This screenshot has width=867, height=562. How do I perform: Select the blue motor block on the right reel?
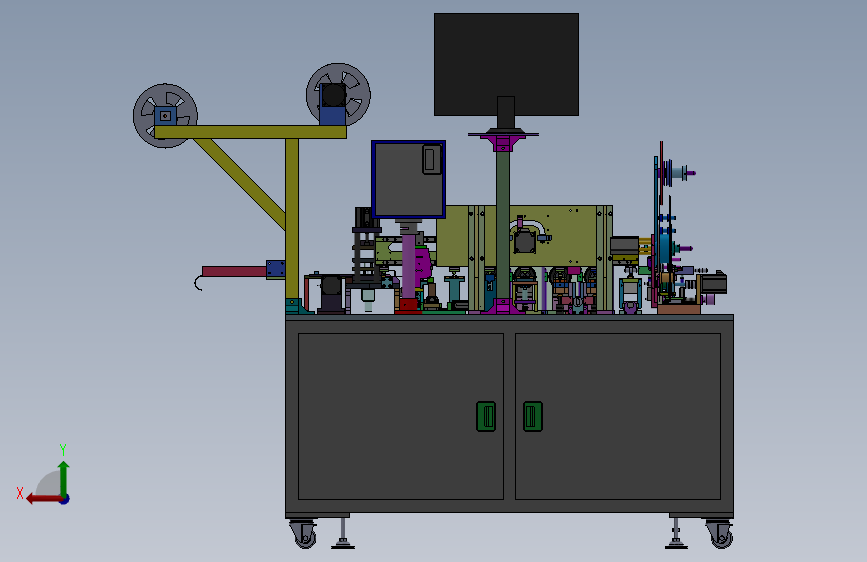333,104
